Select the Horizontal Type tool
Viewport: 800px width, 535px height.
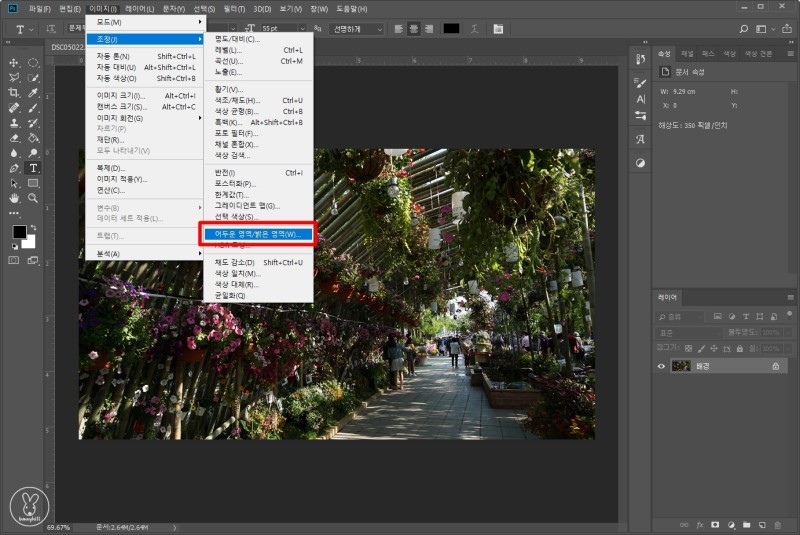pos(33,168)
